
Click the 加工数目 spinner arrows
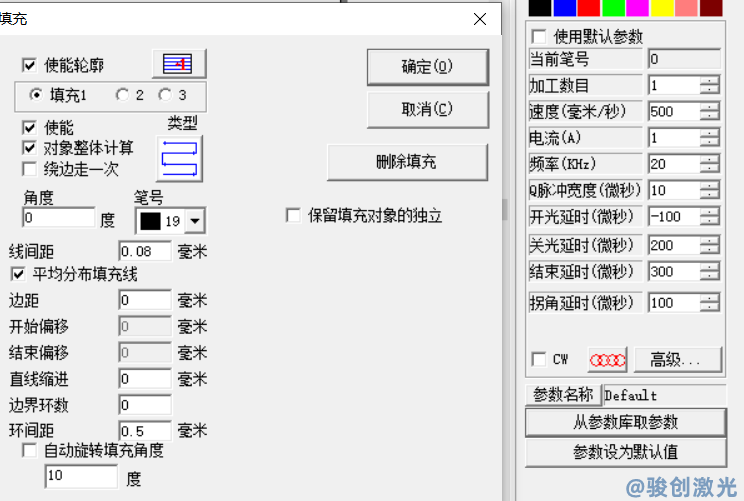(x=710, y=85)
